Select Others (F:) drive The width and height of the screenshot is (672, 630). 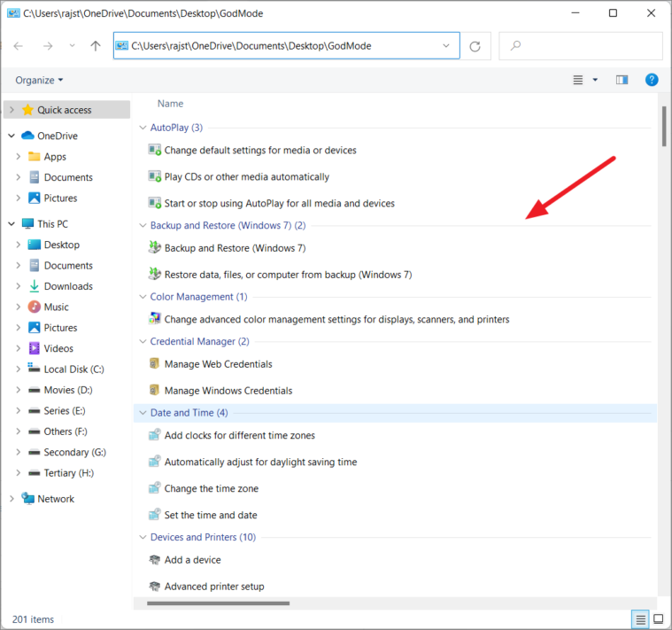coord(66,432)
